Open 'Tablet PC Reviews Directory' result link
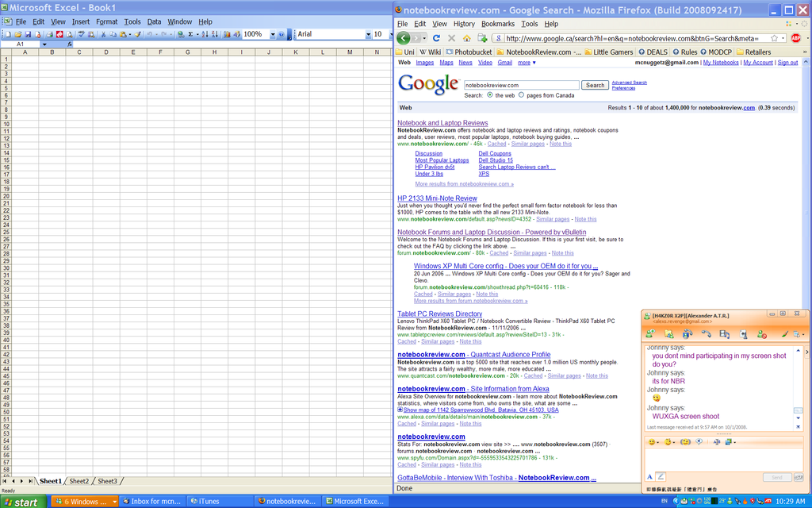The image size is (812, 508). pyautogui.click(x=439, y=314)
